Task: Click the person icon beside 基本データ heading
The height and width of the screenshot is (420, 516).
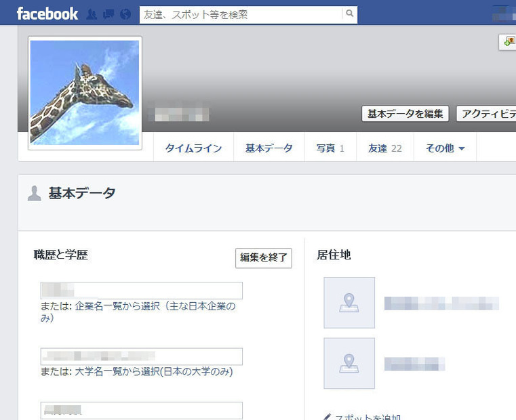Action: tap(34, 193)
